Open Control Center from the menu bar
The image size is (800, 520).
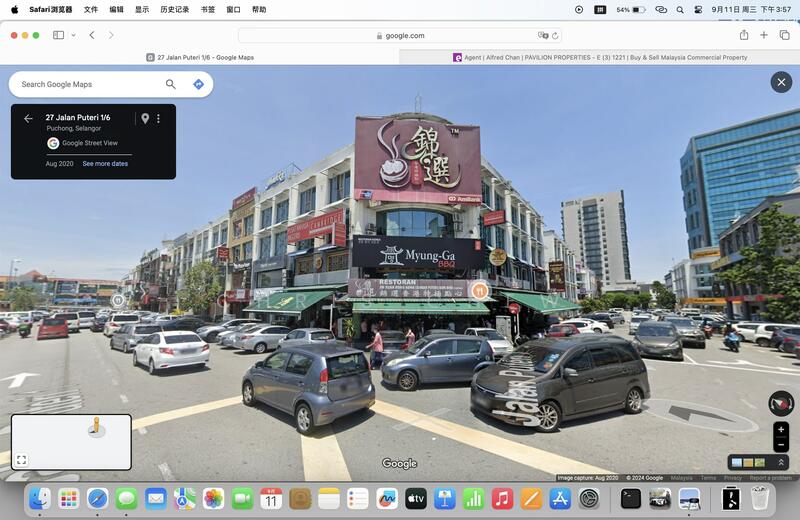coord(698,10)
